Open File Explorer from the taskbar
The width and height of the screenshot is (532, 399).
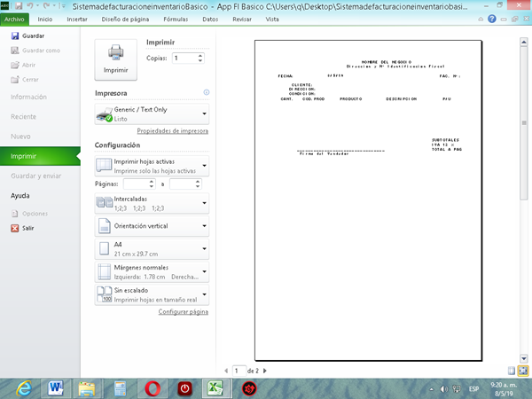[x=87, y=388]
